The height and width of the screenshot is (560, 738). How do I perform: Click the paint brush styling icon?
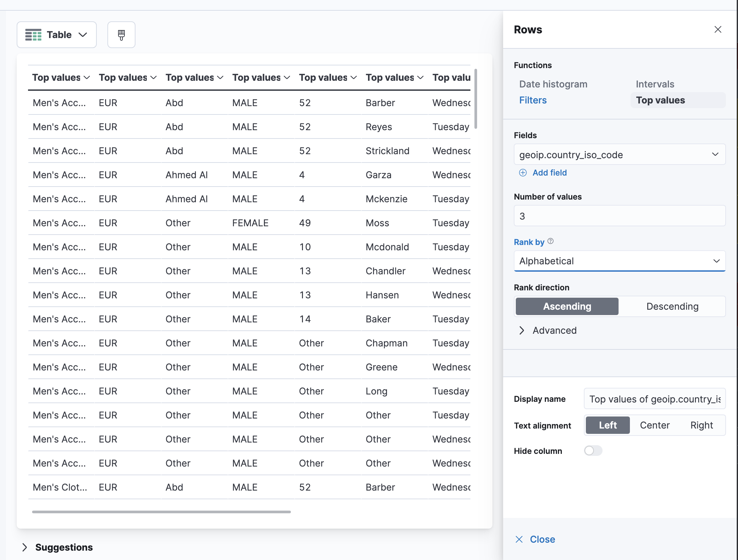click(x=121, y=34)
